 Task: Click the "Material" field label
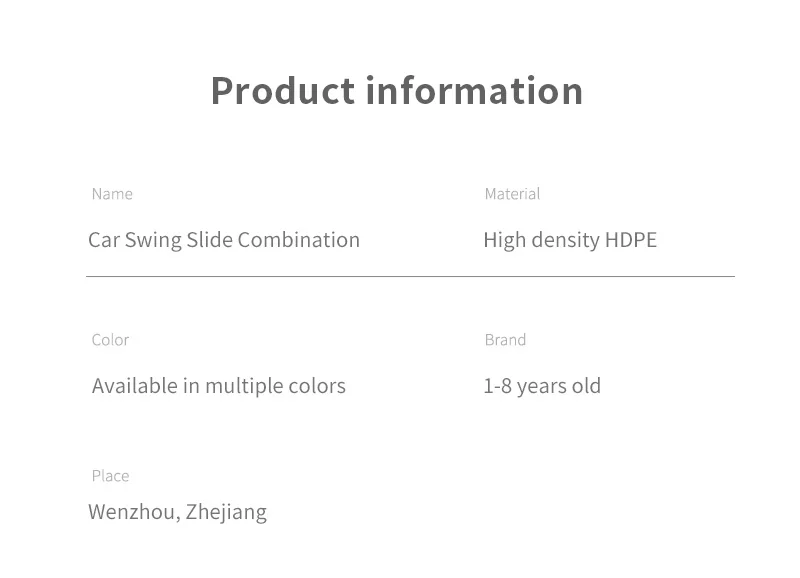coord(512,194)
